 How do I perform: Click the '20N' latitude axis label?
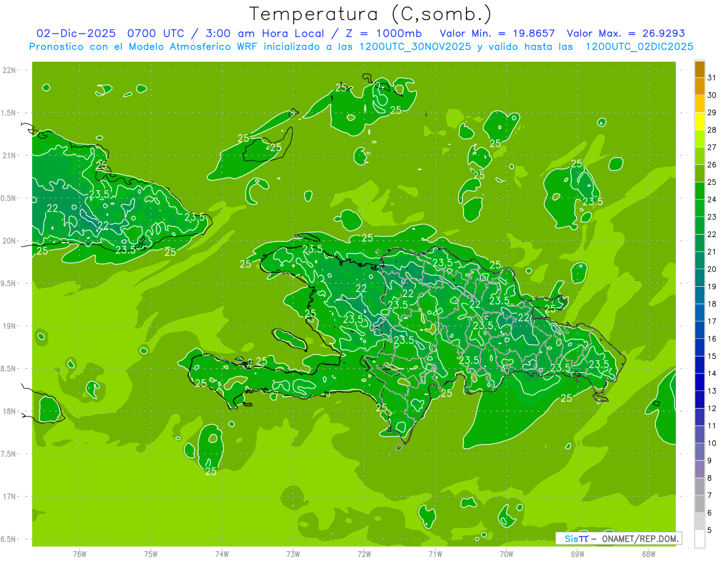(10, 241)
